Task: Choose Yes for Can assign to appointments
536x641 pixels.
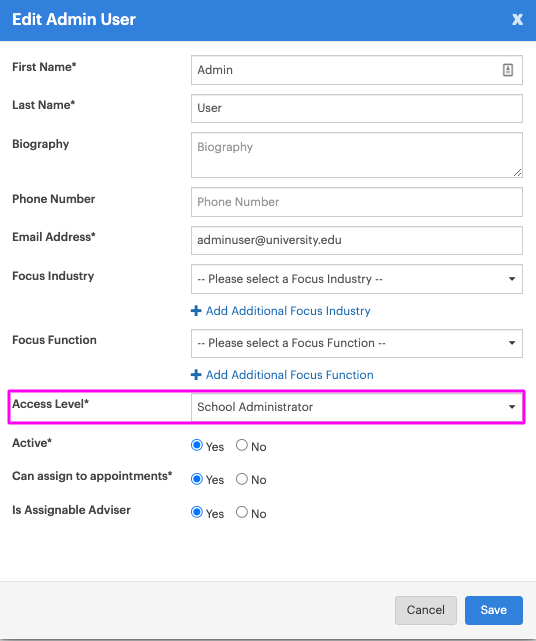Action: [197, 479]
